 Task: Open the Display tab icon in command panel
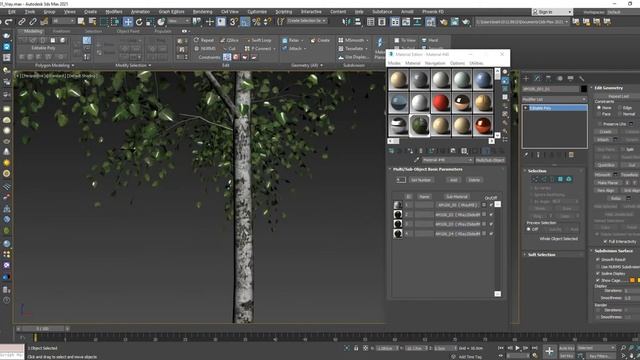[571, 78]
